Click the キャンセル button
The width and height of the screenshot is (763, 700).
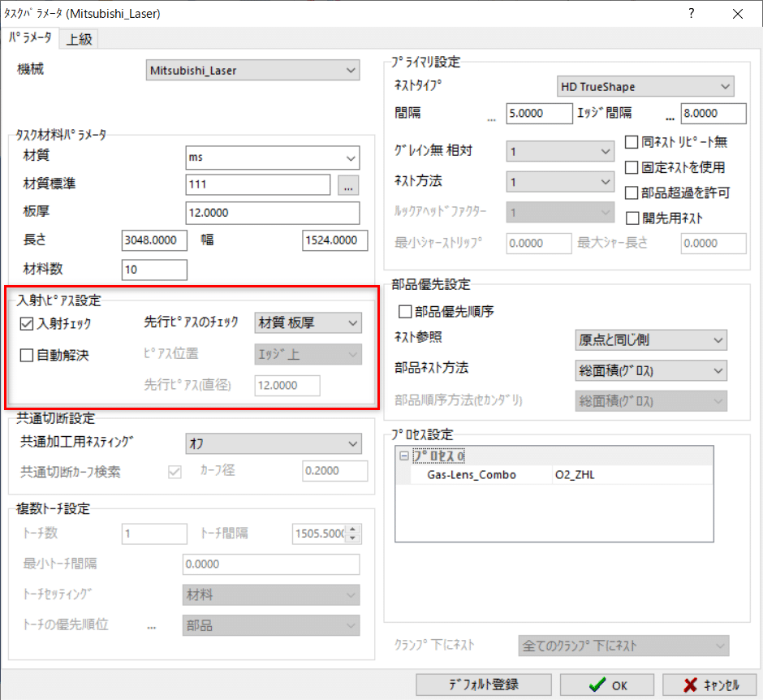pos(709,685)
